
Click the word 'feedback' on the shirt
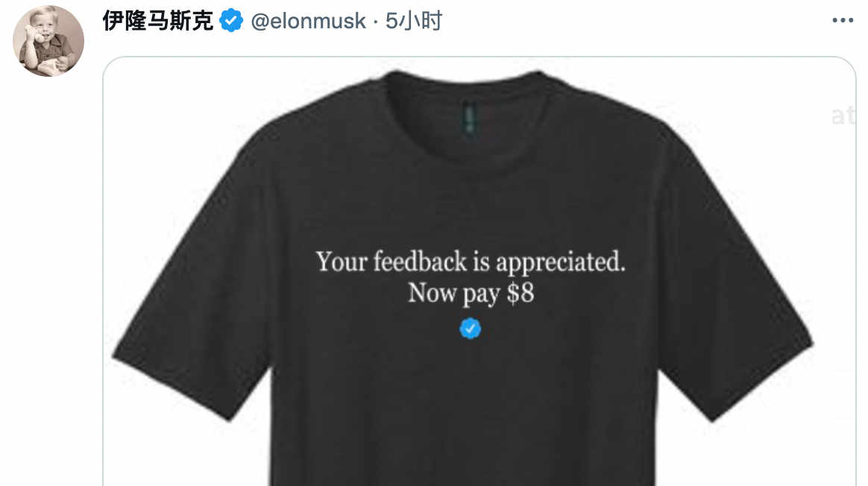pyautogui.click(x=420, y=262)
